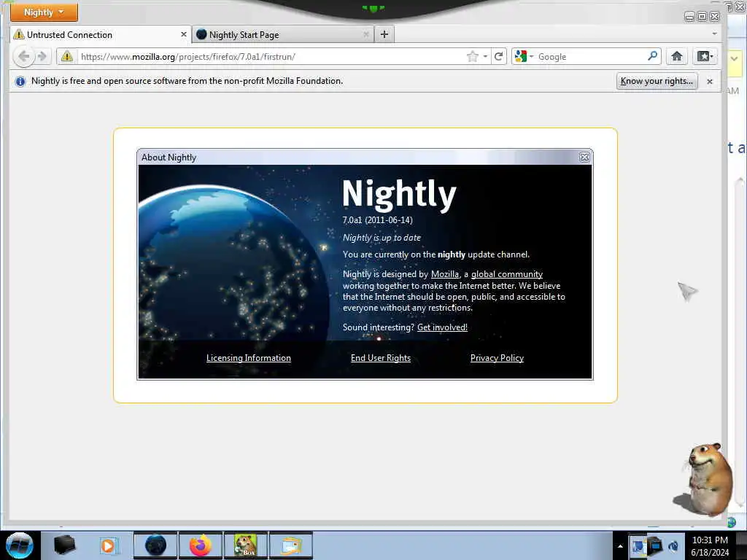Screen dimensions: 747x560
Task: Open the Windows Start menu
Action: (x=19, y=545)
